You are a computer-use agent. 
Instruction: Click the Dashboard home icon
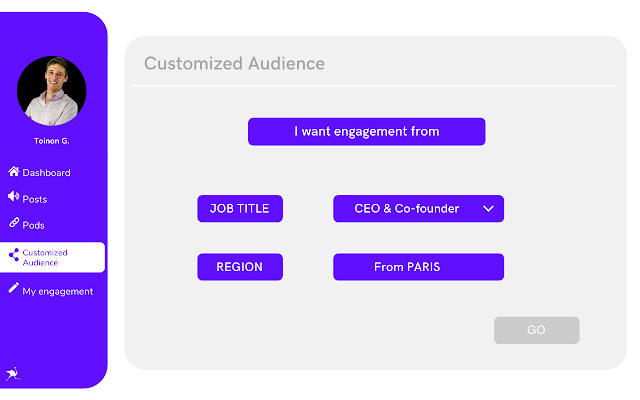14,172
